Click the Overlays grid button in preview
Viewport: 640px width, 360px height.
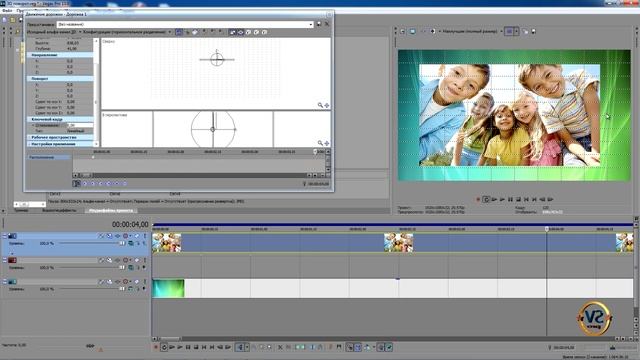[x=509, y=31]
